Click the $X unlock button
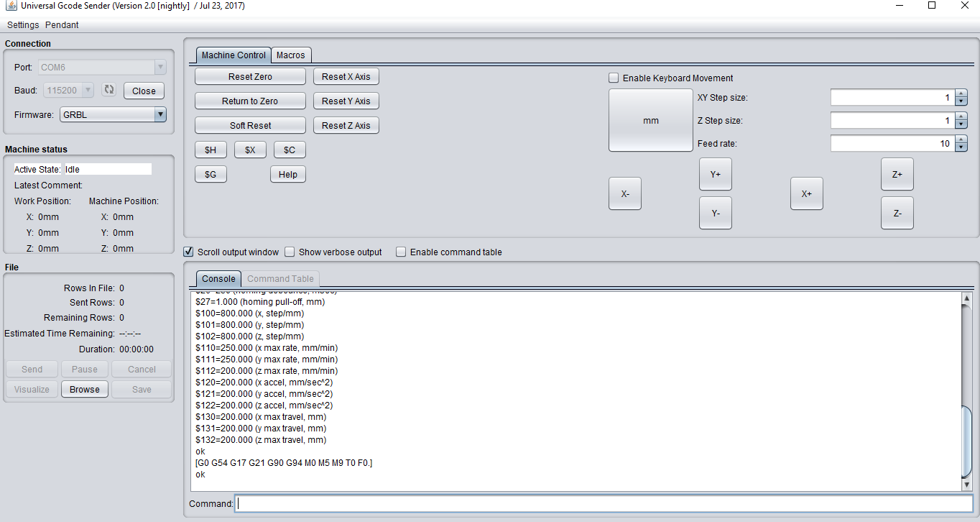 tap(250, 150)
